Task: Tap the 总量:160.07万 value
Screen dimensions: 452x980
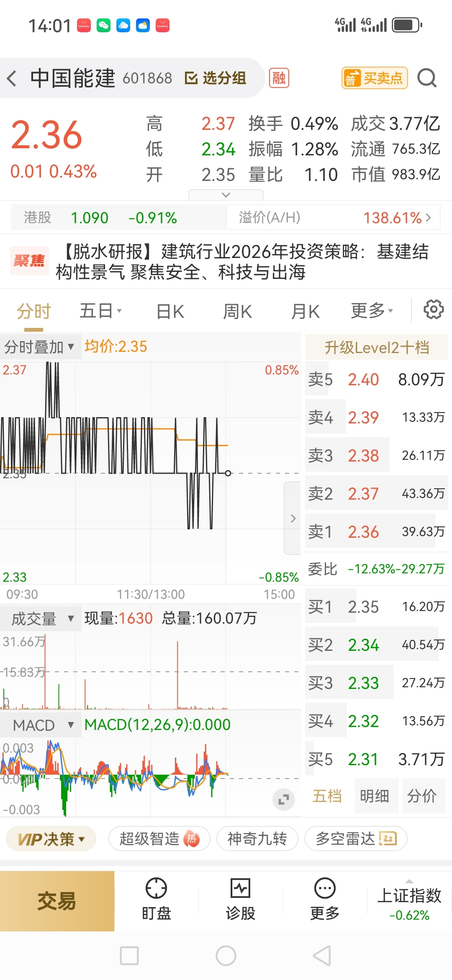Action: coord(209,618)
